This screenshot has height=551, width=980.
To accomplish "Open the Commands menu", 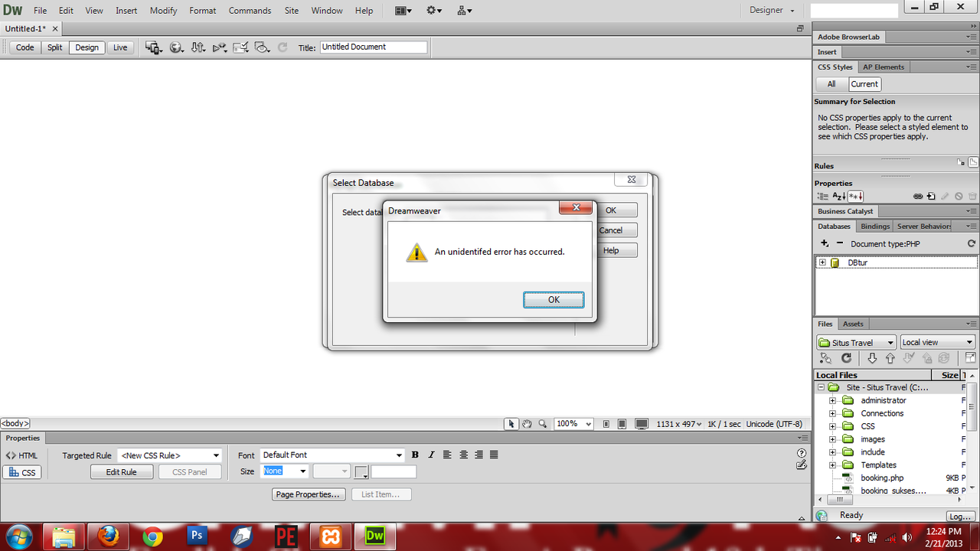I will (250, 11).
